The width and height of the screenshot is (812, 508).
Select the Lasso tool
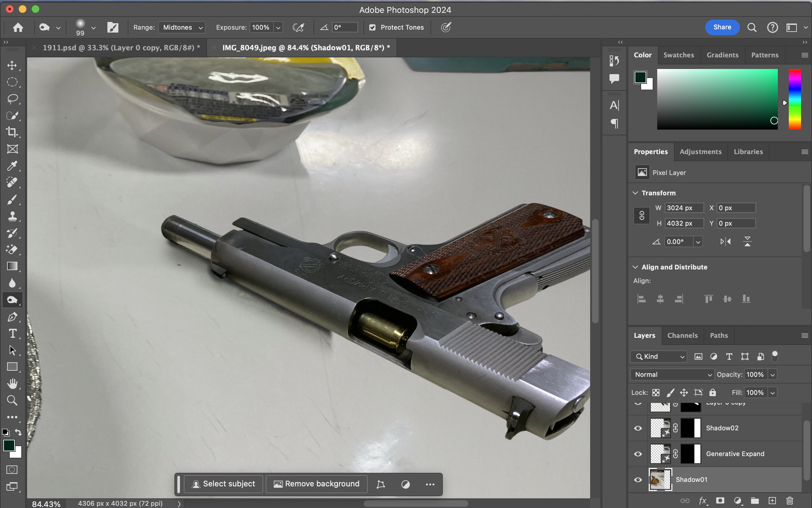click(x=12, y=98)
